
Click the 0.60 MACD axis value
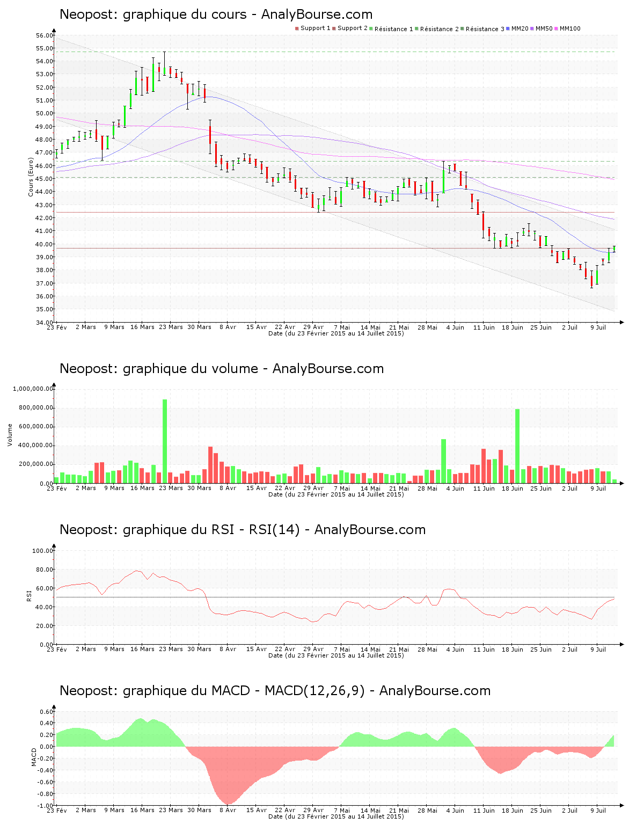tap(47, 712)
